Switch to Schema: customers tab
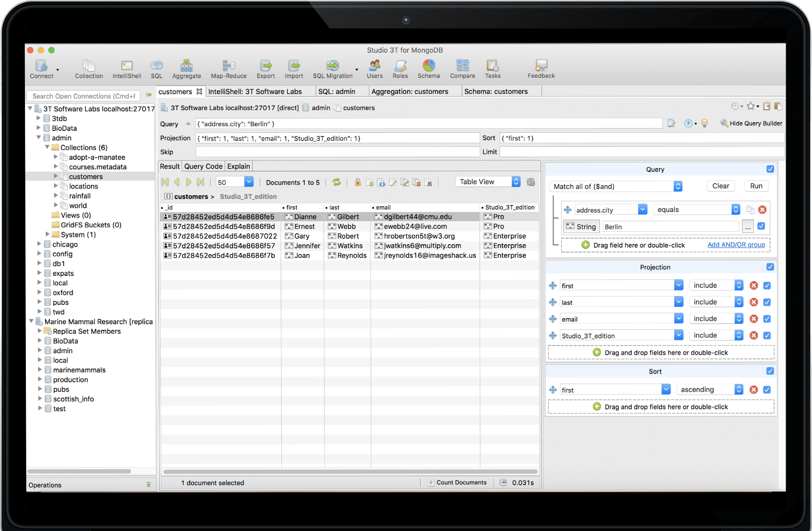The width and height of the screenshot is (812, 531). click(496, 92)
